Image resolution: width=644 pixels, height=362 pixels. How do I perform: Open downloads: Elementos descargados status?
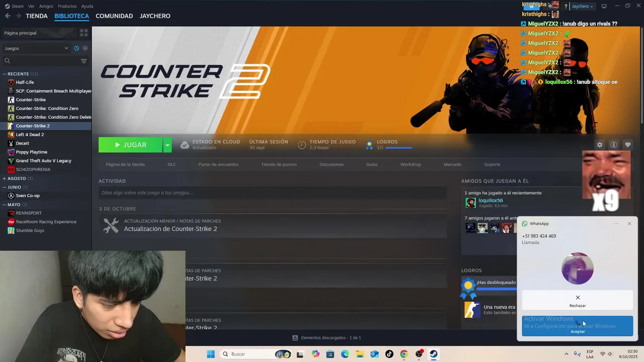tap(327, 338)
